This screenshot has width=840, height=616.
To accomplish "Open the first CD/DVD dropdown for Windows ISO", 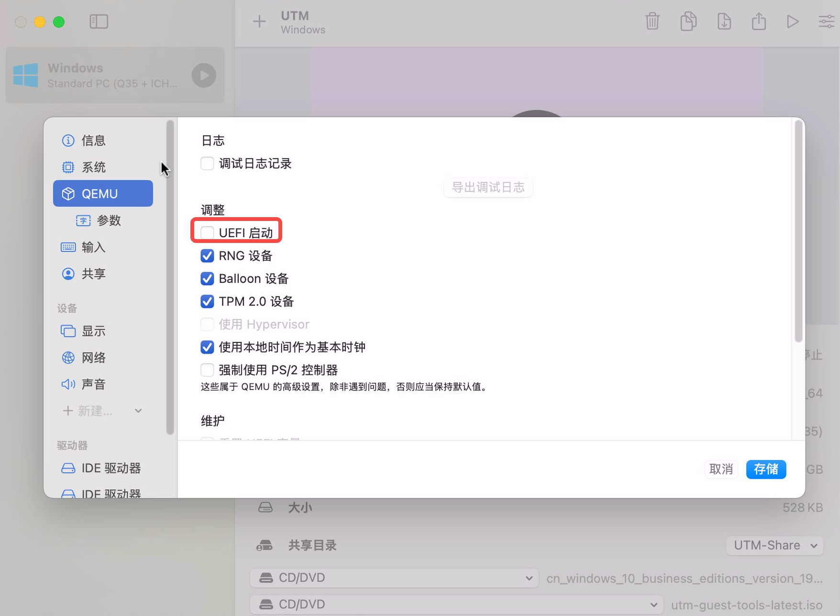I will click(395, 578).
